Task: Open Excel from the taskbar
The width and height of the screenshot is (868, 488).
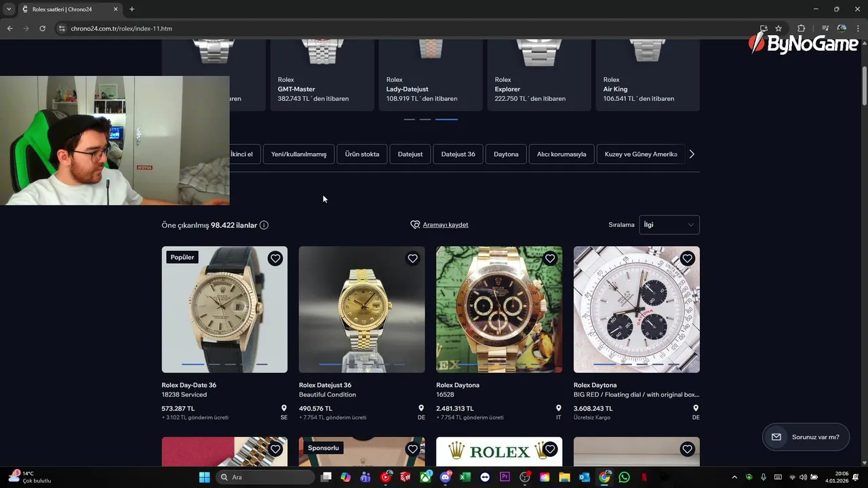Action: (465, 477)
